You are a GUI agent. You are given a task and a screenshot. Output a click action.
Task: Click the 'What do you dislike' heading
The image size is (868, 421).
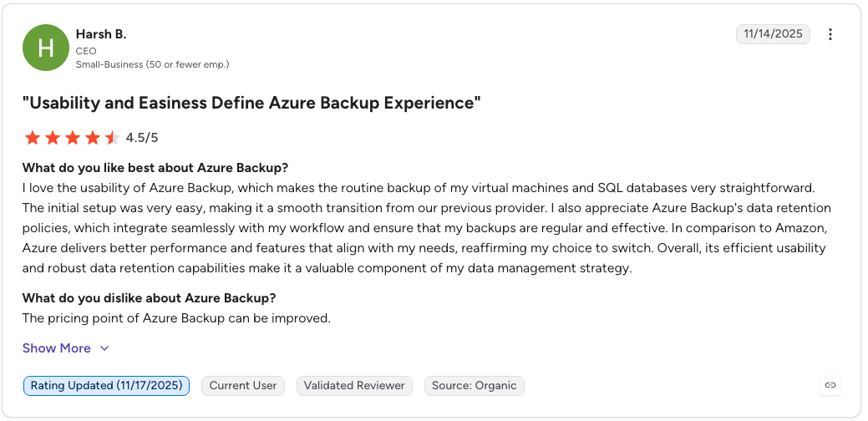pos(149,298)
